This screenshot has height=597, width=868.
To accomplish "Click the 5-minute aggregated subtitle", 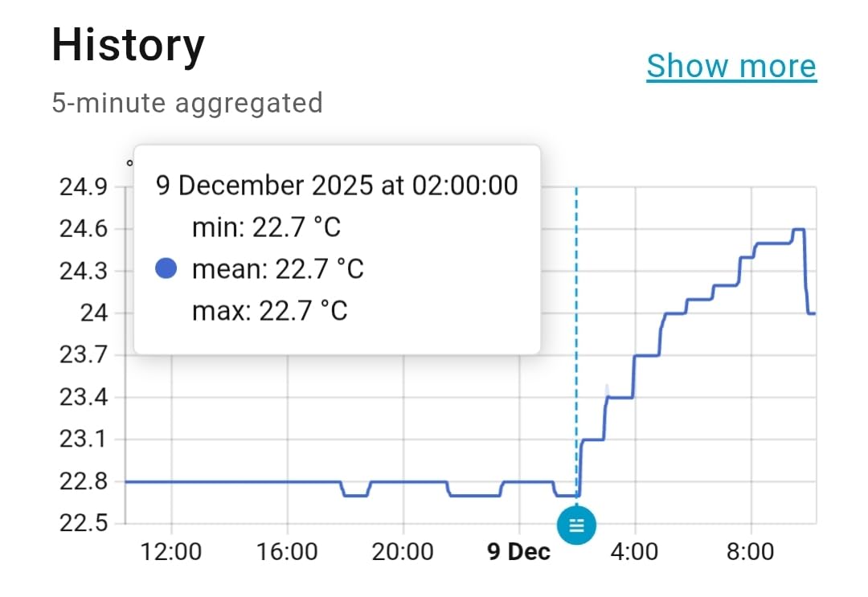I will [x=187, y=103].
